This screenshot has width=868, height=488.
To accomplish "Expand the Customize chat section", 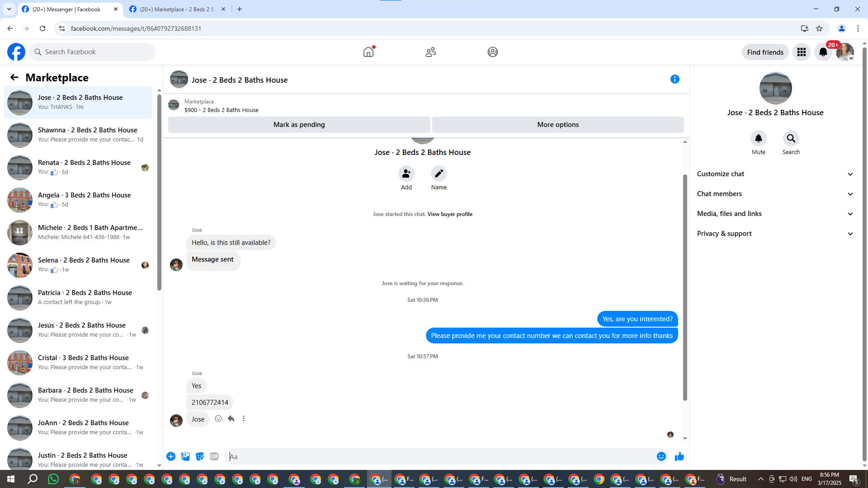I will tap(775, 174).
